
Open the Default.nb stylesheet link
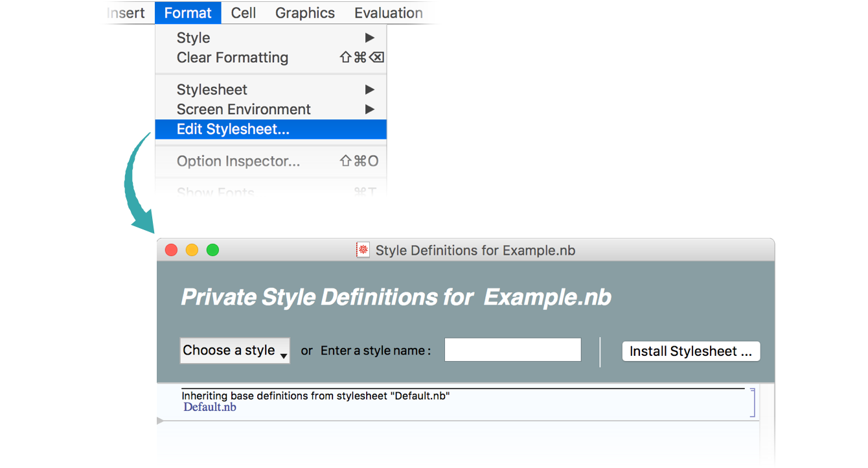[210, 407]
